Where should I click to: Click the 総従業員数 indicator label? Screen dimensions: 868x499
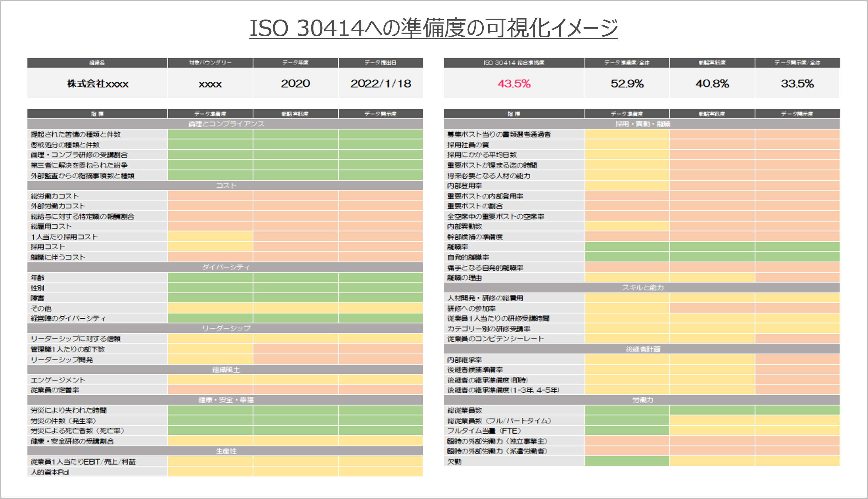(x=464, y=410)
